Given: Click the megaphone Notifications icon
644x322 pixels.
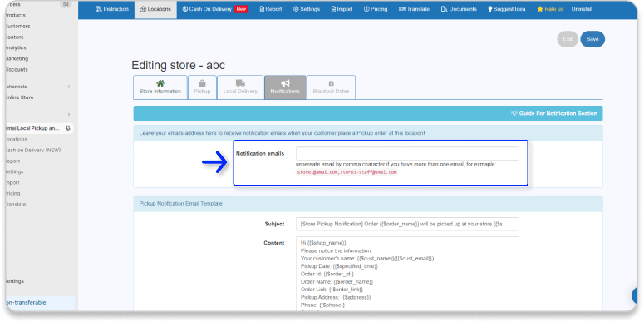Looking at the screenshot, I should (285, 83).
